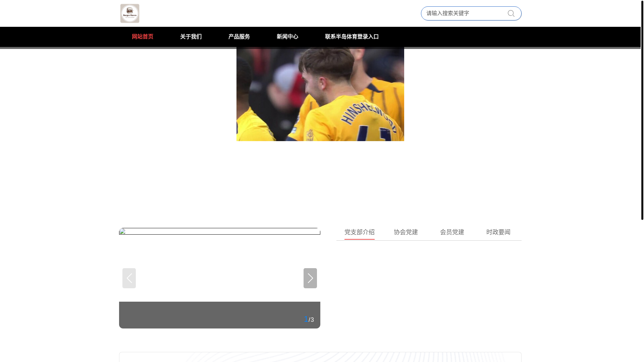Screen dimensions: 644x362
Task: Click the page vertical scrollbar thumb
Action: [642, 110]
